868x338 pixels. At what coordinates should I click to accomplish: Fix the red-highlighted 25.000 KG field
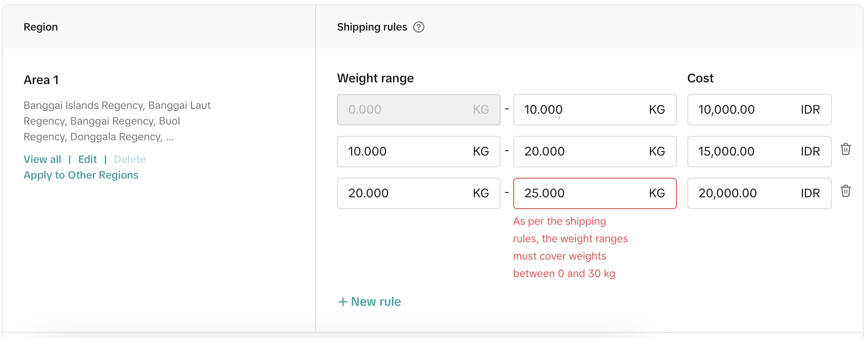point(583,193)
